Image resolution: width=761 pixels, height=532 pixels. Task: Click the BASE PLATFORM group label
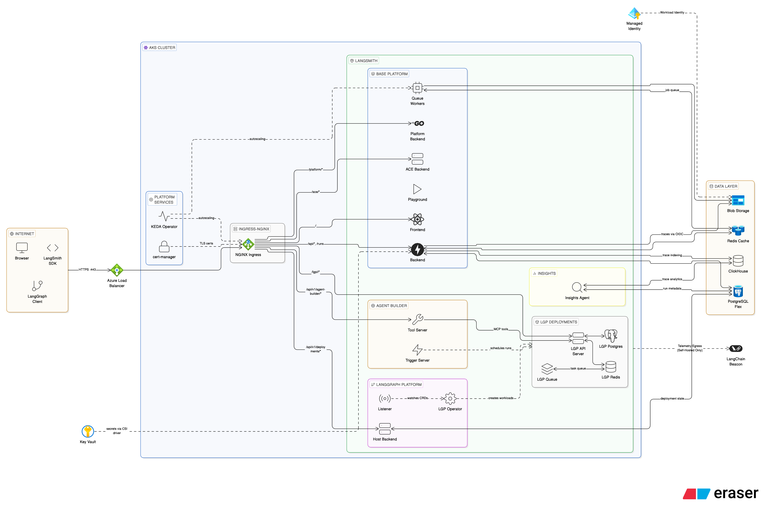(x=389, y=74)
